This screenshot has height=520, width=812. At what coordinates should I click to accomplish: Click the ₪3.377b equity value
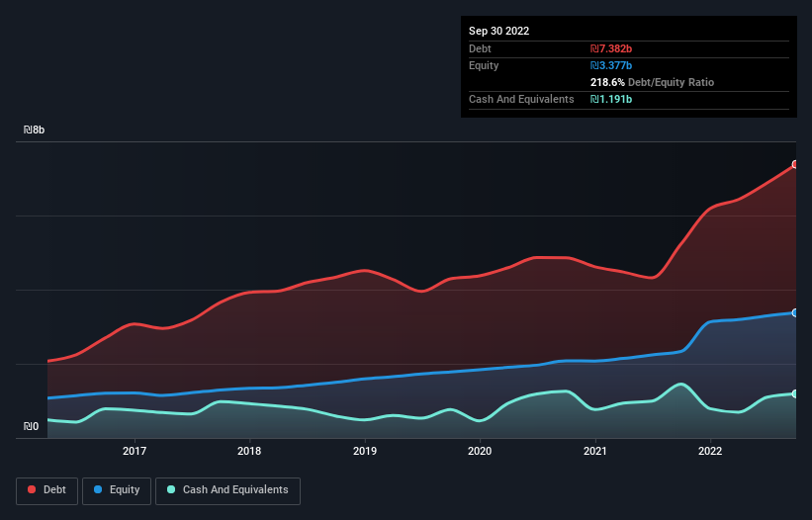click(611, 65)
